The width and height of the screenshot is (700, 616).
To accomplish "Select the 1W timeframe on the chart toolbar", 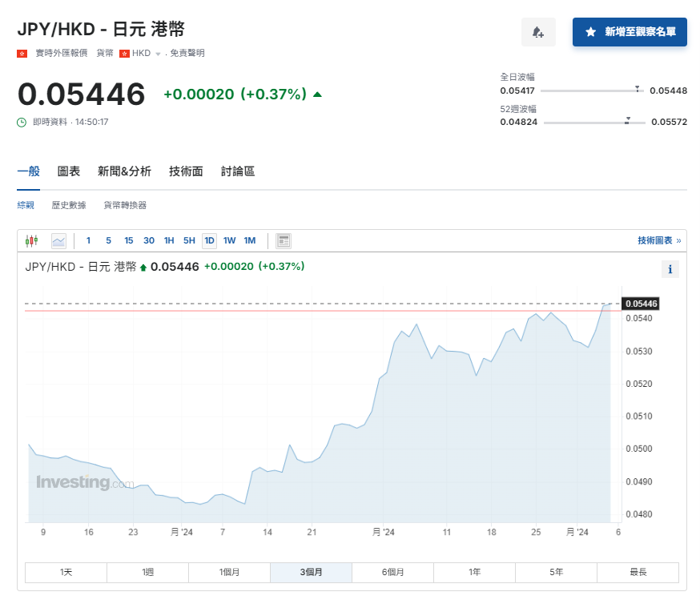I will (230, 240).
